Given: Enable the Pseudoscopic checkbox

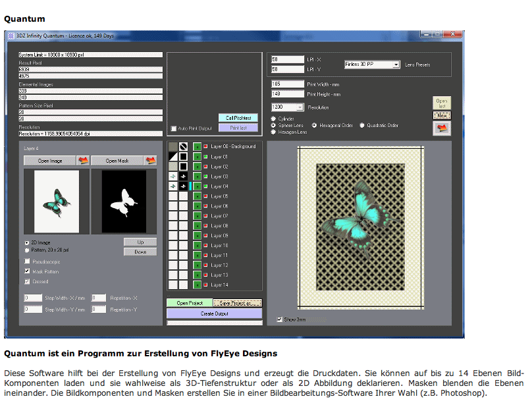Looking at the screenshot, I should coord(27,261).
